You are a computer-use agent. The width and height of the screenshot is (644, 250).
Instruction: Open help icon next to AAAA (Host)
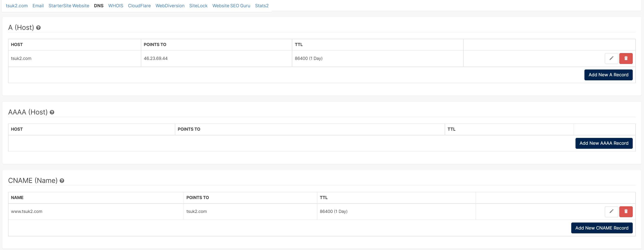(52, 112)
